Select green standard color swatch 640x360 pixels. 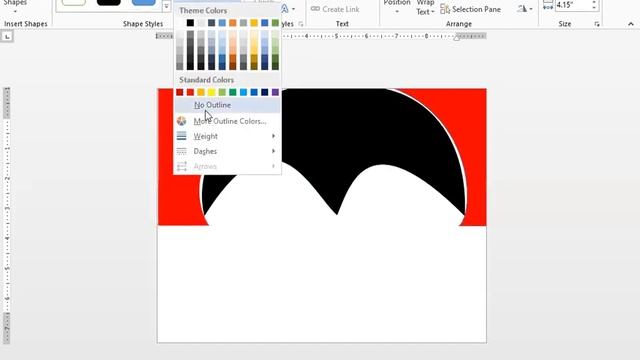[233, 92]
